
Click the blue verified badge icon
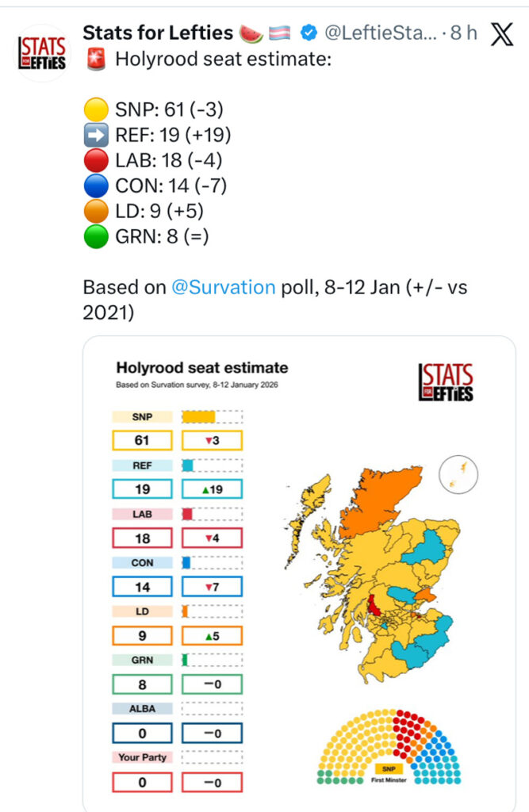tap(309, 33)
